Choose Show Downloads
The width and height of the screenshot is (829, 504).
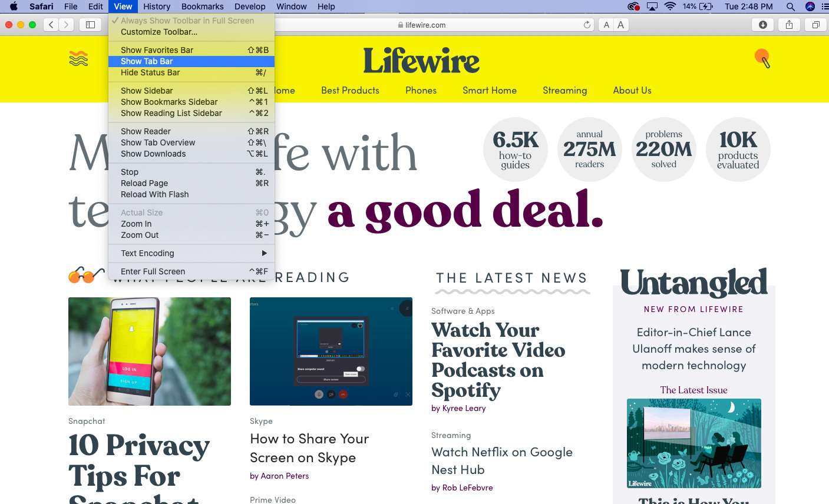[191, 154]
